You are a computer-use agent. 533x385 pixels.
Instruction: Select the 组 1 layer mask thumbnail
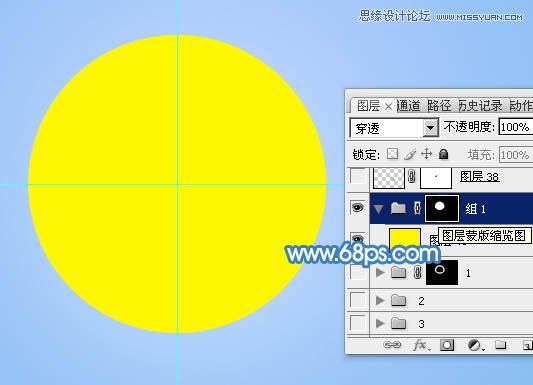442,208
